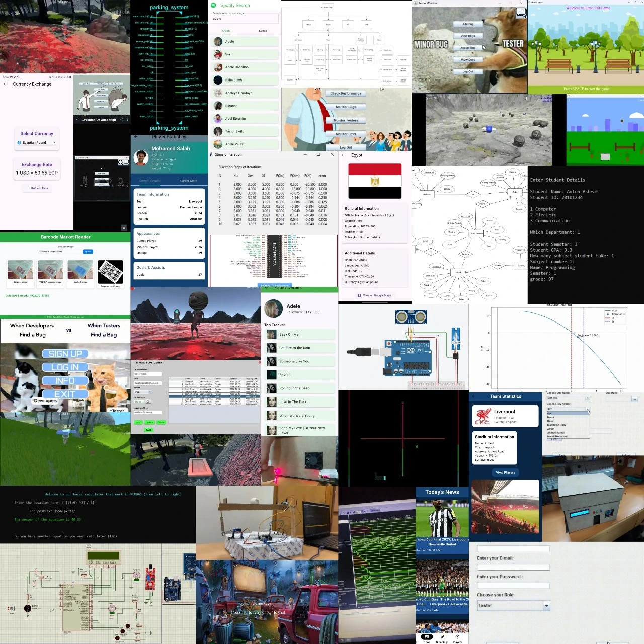
Task: Switch to the Songs tab
Action: click(263, 31)
